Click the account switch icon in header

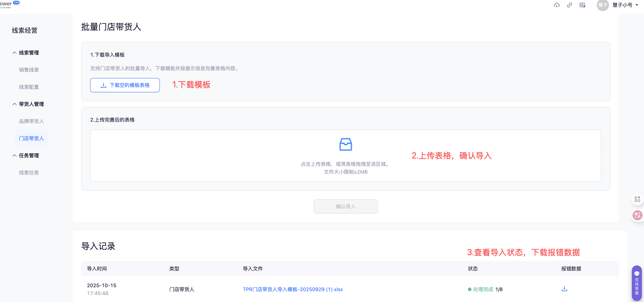(582, 5)
